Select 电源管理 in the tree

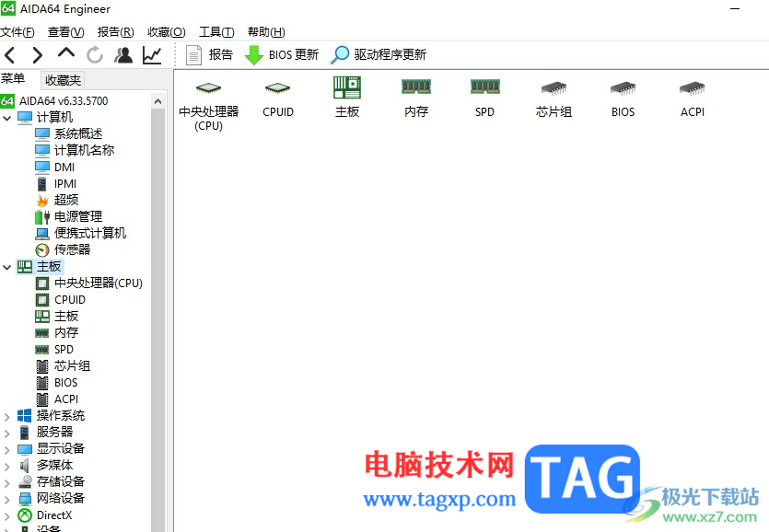coord(69,216)
